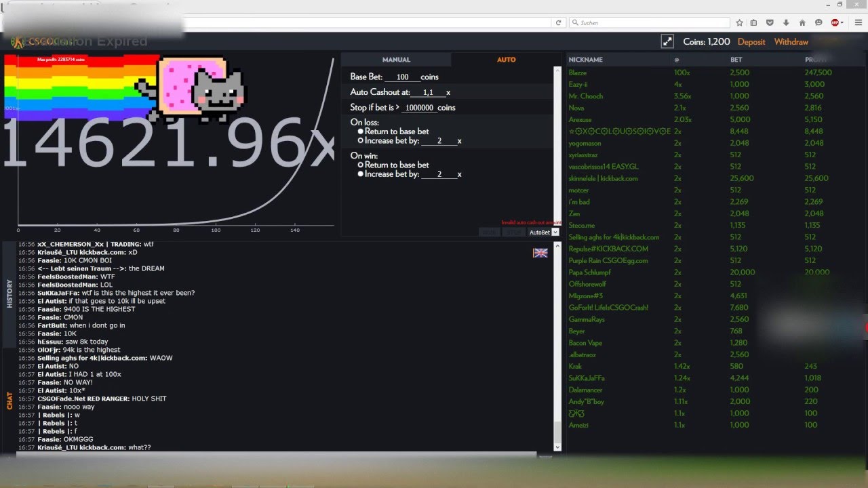The image size is (868, 488).
Task: Click the Pocket icon in toolbar
Action: click(771, 22)
